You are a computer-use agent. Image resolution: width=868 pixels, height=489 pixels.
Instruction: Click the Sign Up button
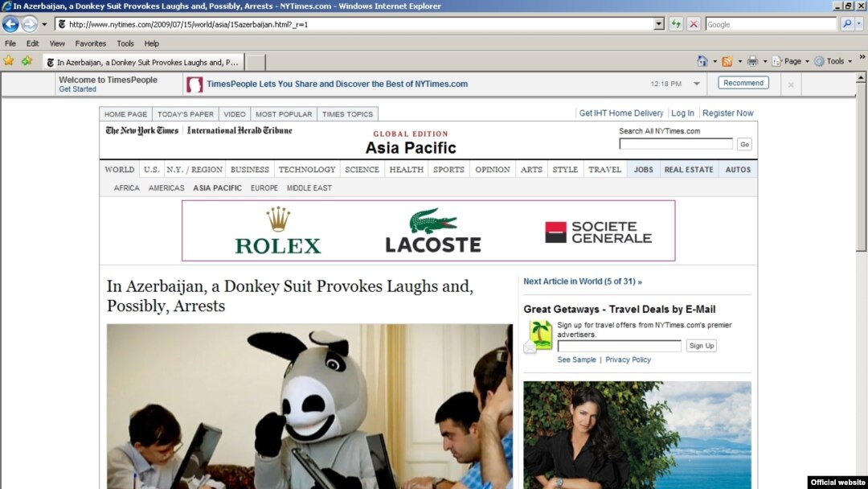point(702,346)
